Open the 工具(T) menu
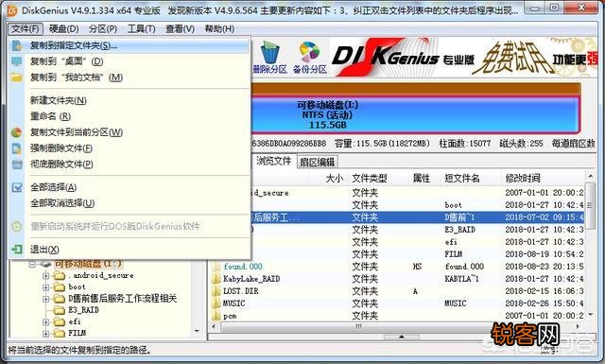Screen dimensions: 605x364 coord(141,29)
